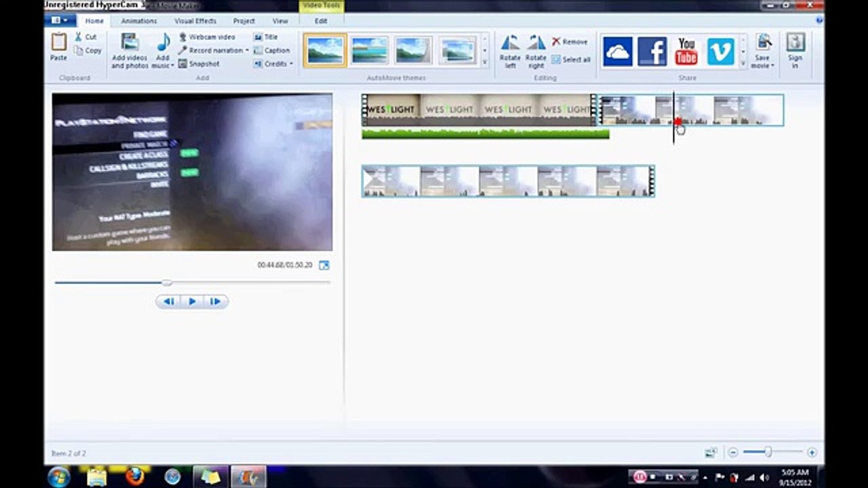Open Firefox from the taskbar
The image size is (868, 488).
134,477
